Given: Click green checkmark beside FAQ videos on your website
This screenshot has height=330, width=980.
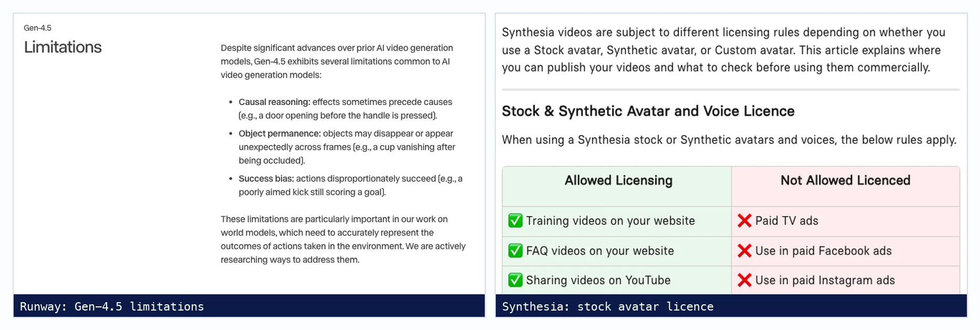Looking at the screenshot, I should pyautogui.click(x=515, y=251).
